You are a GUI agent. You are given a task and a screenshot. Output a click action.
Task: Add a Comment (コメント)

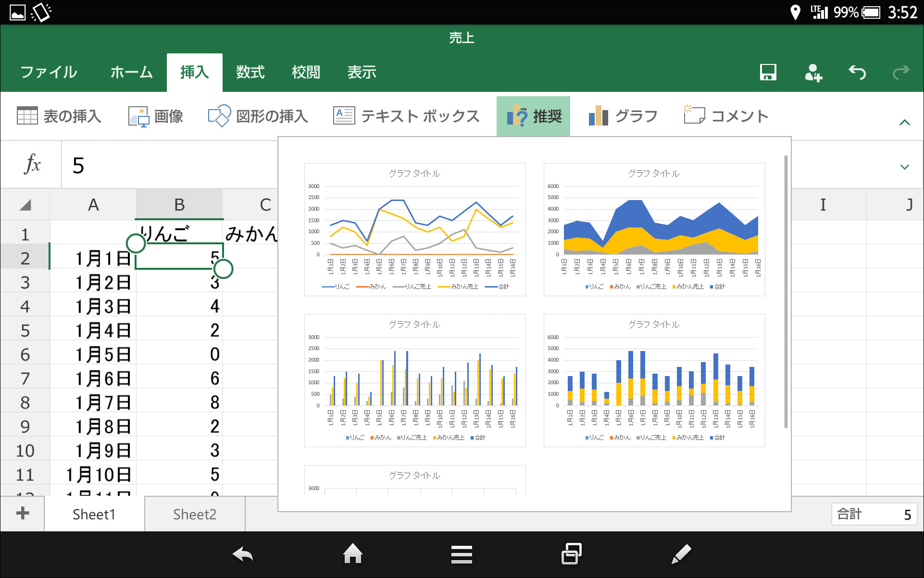(x=725, y=116)
